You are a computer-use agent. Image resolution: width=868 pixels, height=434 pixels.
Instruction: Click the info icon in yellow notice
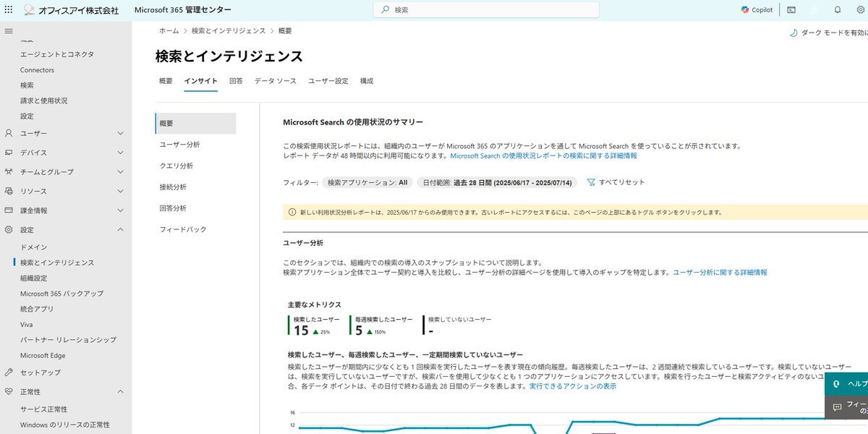[292, 213]
